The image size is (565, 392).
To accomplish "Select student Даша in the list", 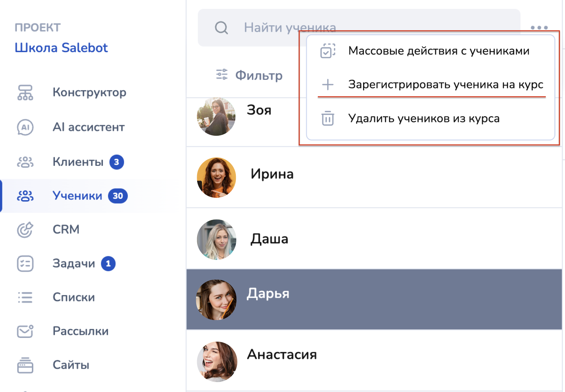I will 269,239.
